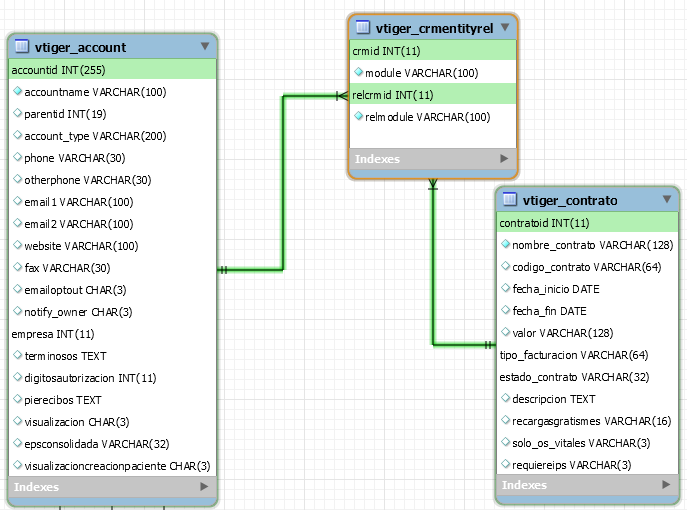Select the website VARCHAR(100) column
This screenshot has height=510, width=687.
(112, 246)
